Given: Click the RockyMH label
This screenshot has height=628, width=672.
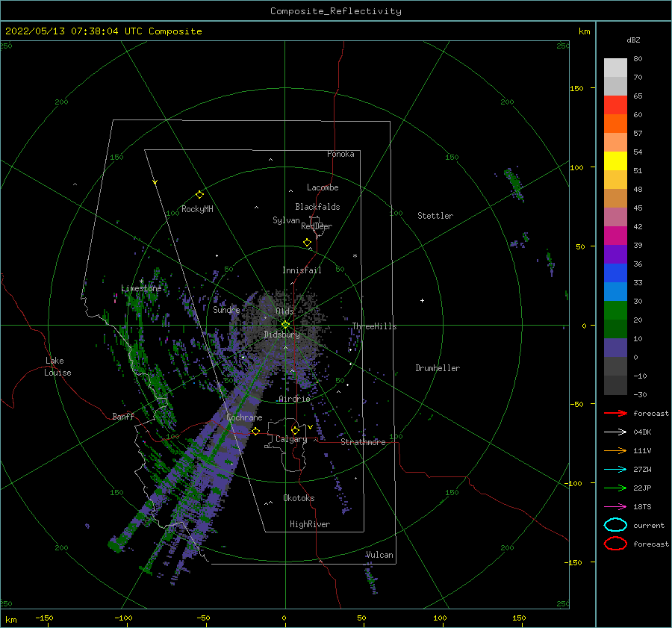Looking at the screenshot, I should (197, 209).
